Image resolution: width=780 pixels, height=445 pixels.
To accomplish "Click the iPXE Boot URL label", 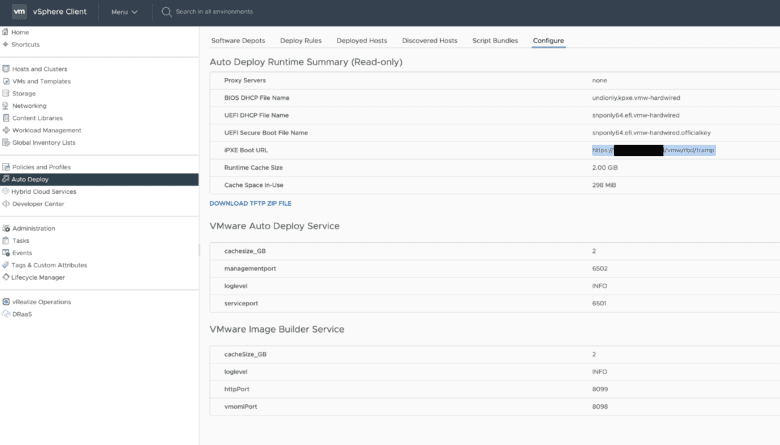I will 246,150.
